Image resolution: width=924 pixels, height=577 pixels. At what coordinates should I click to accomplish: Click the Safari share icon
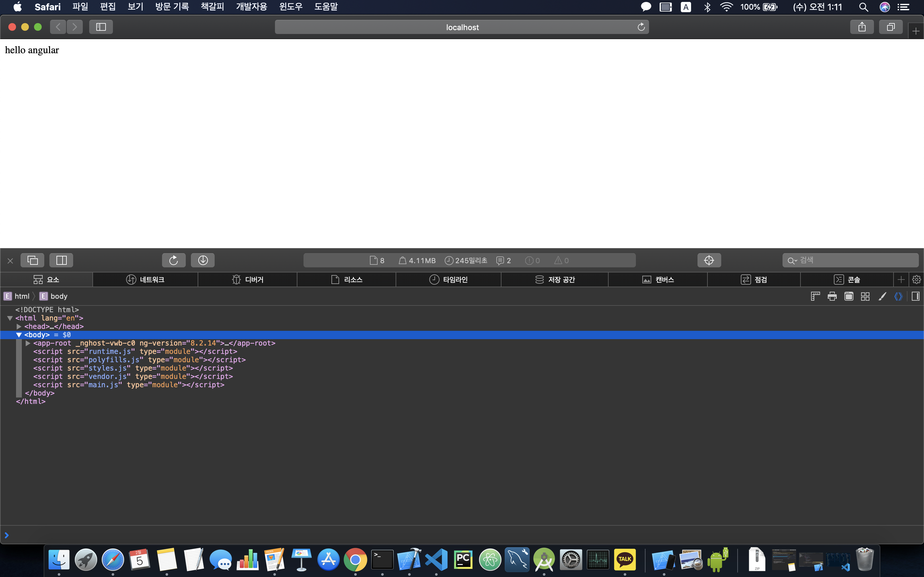click(862, 27)
